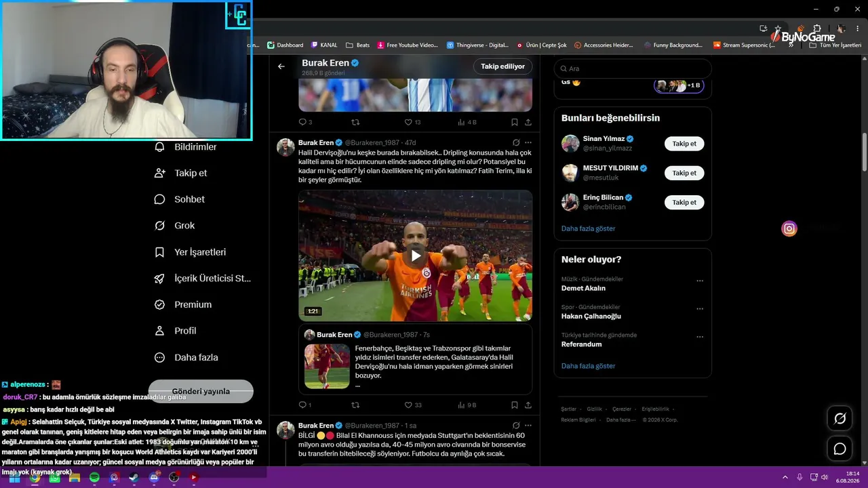The image size is (868, 488).
Task: Open the Referandum trending topic
Action: click(581, 344)
